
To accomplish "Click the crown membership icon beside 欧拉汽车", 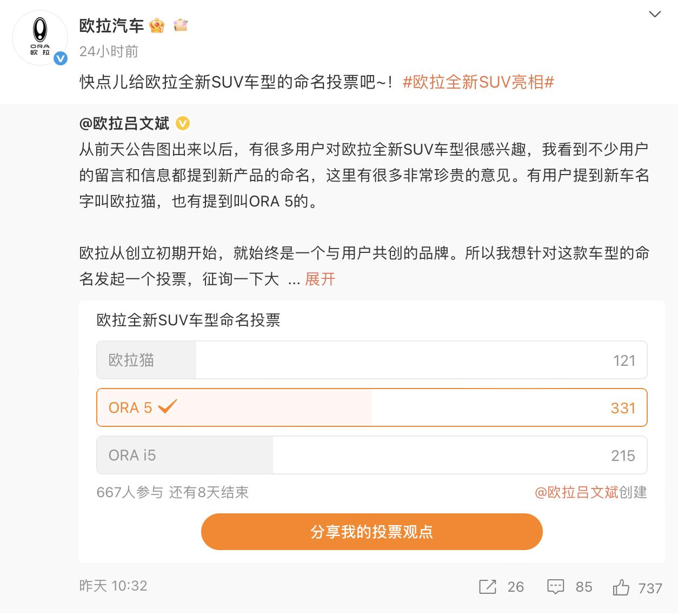I will [157, 25].
